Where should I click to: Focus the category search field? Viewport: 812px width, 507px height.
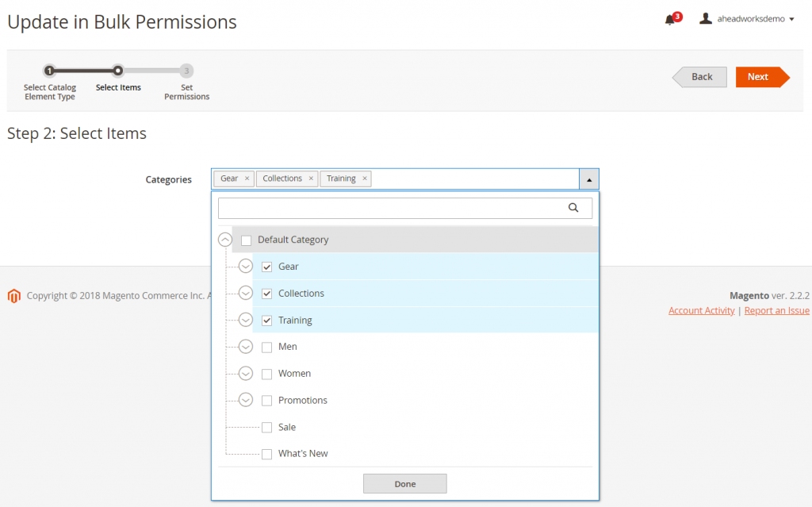393,208
